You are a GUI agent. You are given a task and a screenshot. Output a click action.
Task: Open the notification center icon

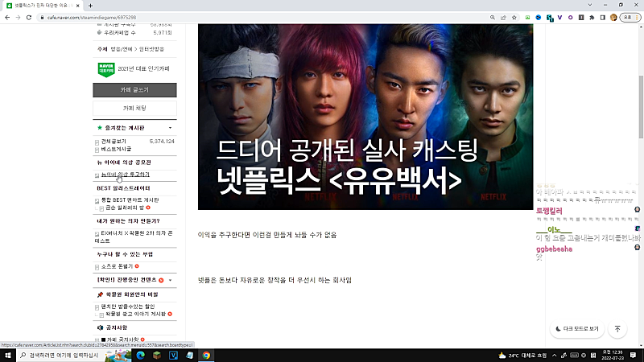pyautogui.click(x=633, y=356)
